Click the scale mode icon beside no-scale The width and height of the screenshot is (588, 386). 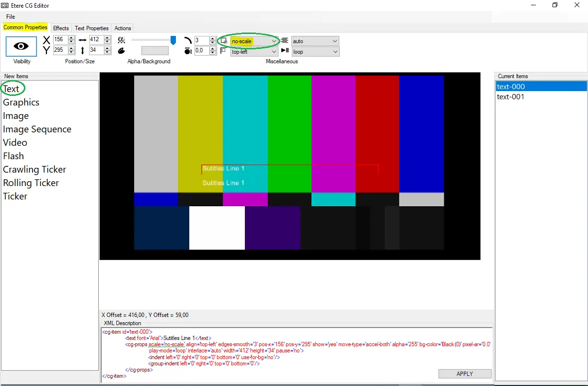pyautogui.click(x=224, y=41)
